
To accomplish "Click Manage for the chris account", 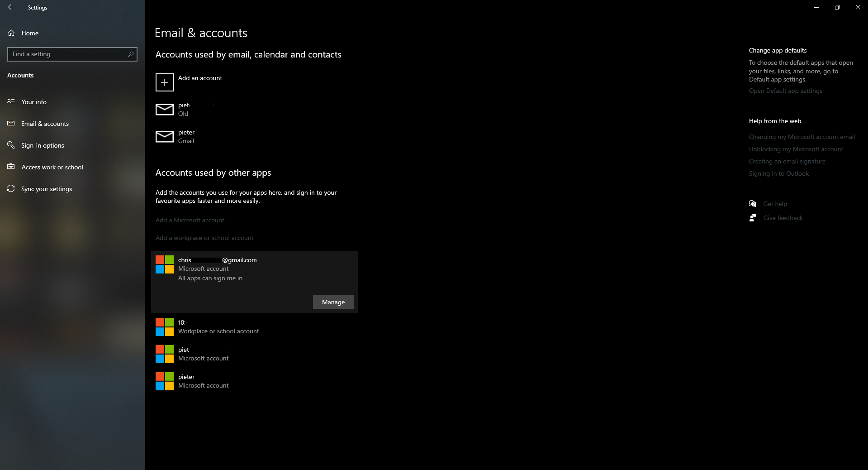I will click(333, 302).
